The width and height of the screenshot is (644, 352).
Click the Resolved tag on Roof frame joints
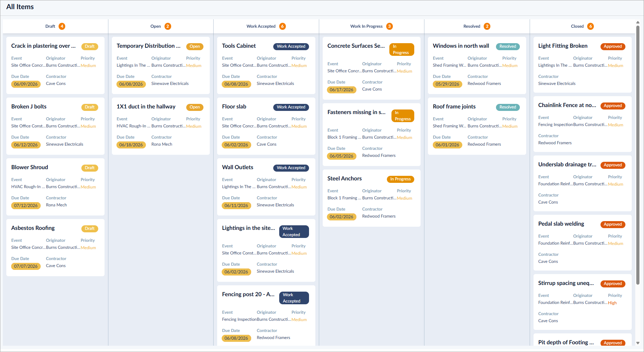pyautogui.click(x=508, y=107)
